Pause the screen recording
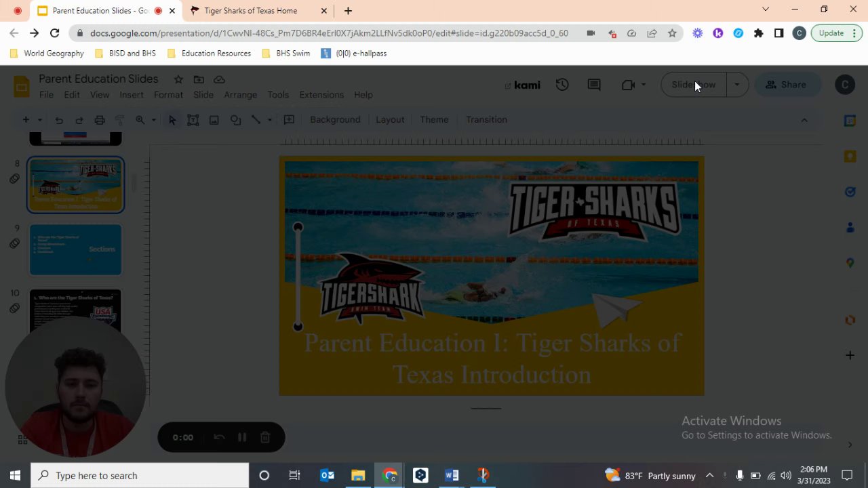The width and height of the screenshot is (868, 488). pos(242,437)
